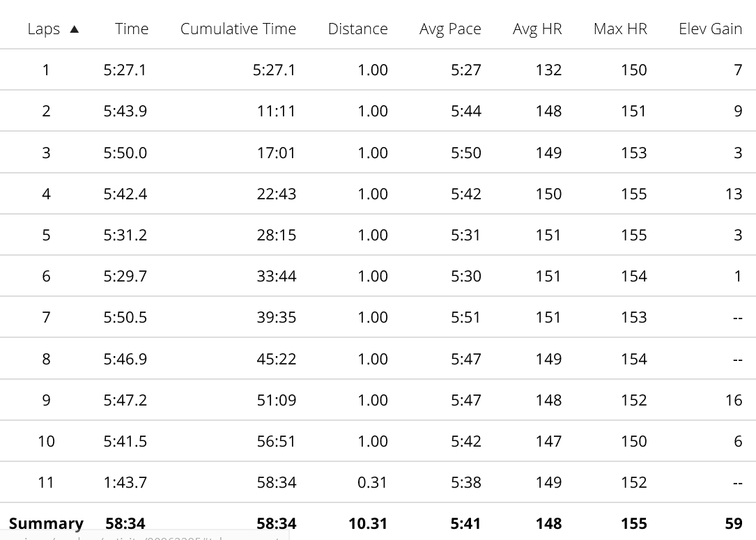Click lap 5 average pace 5:31
This screenshot has width=756, height=540.
465,236
